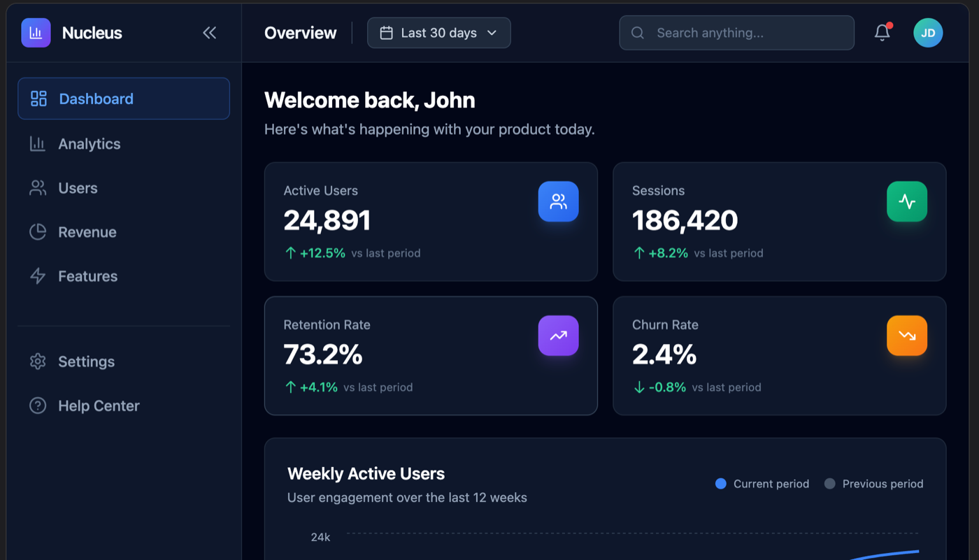Click the 24k axis label
The image size is (979, 560).
click(320, 537)
